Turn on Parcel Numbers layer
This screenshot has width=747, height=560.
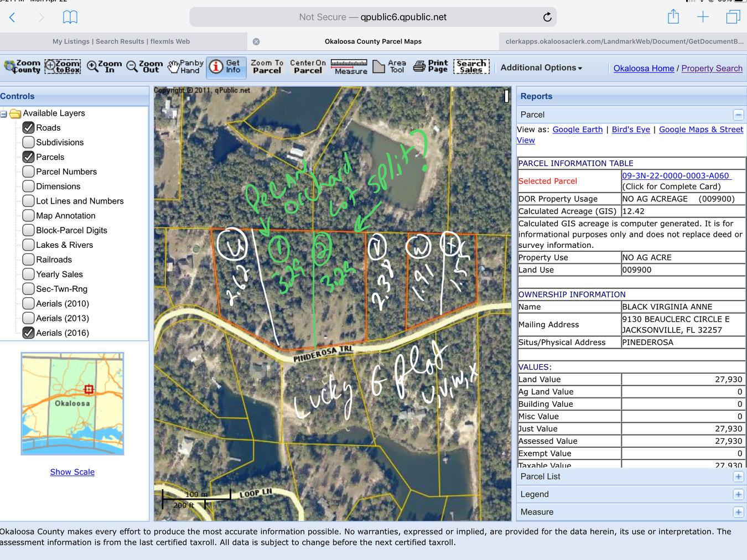coord(29,172)
